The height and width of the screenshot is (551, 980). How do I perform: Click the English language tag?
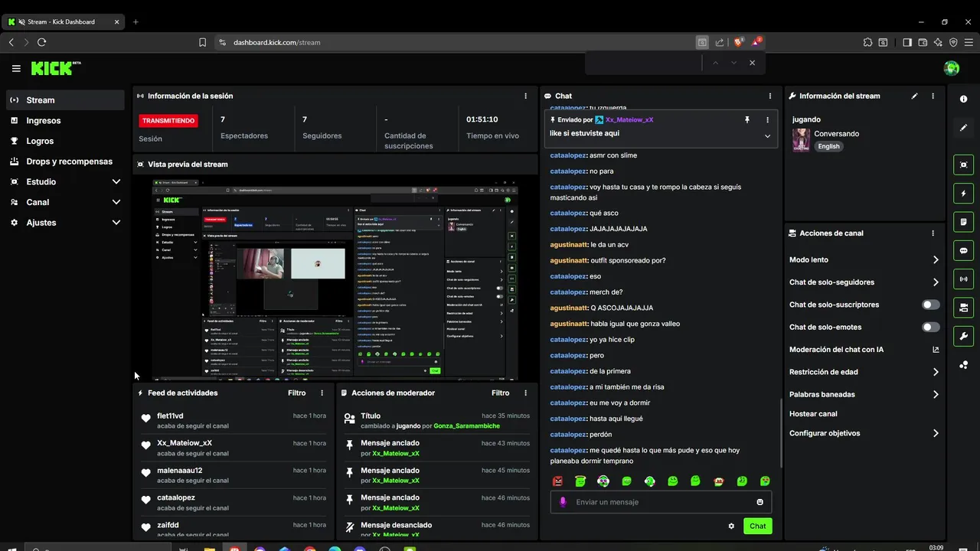[x=828, y=146]
